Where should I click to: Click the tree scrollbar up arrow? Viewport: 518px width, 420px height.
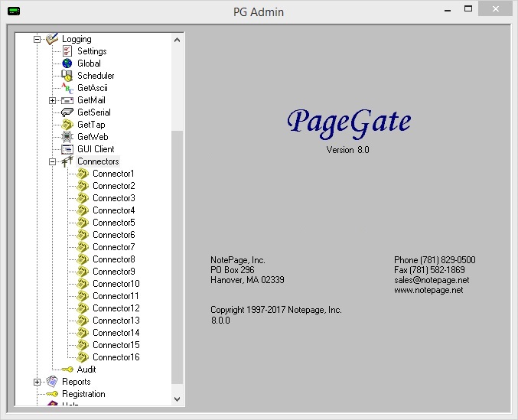coord(177,40)
